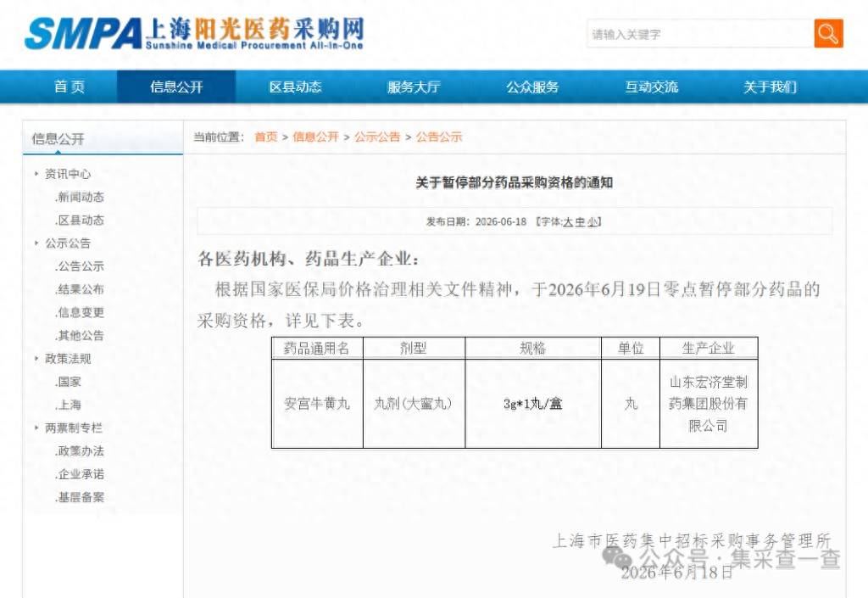Viewport: 868px width, 598px height.
Task: Open the 区县动态 navigation tab
Action: [x=295, y=87]
